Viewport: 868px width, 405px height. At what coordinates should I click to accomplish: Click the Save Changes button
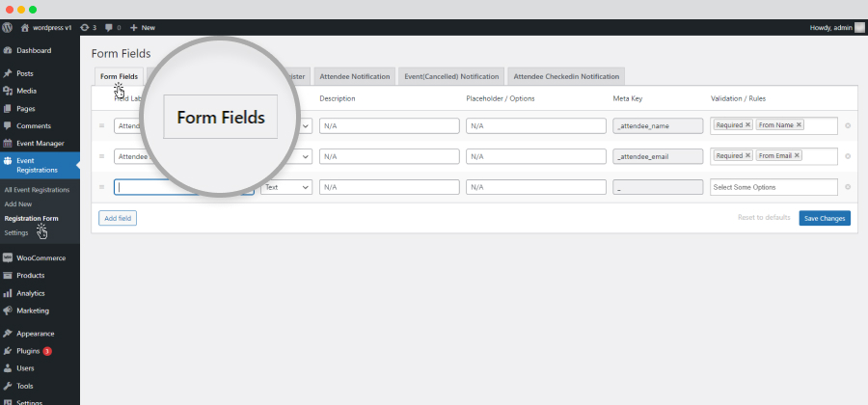825,218
